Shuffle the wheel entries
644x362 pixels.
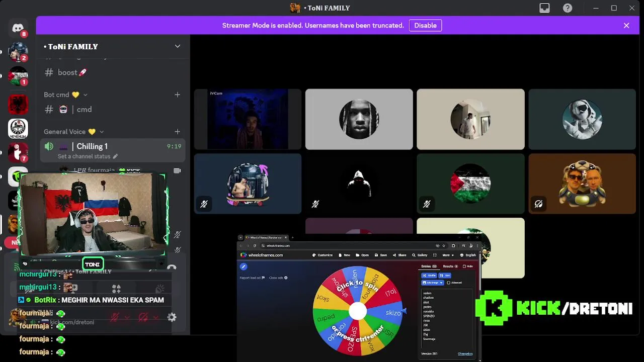(429, 276)
